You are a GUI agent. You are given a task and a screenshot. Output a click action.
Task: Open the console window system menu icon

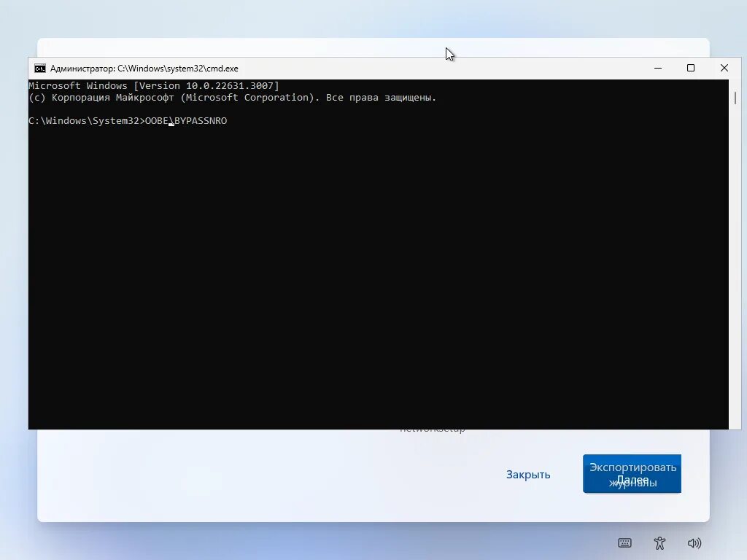point(39,68)
